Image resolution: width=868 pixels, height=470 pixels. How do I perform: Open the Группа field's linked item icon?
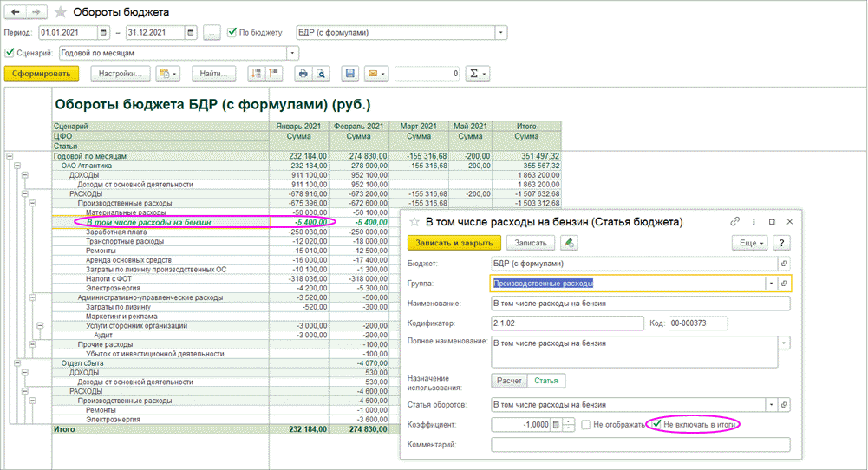coord(784,283)
